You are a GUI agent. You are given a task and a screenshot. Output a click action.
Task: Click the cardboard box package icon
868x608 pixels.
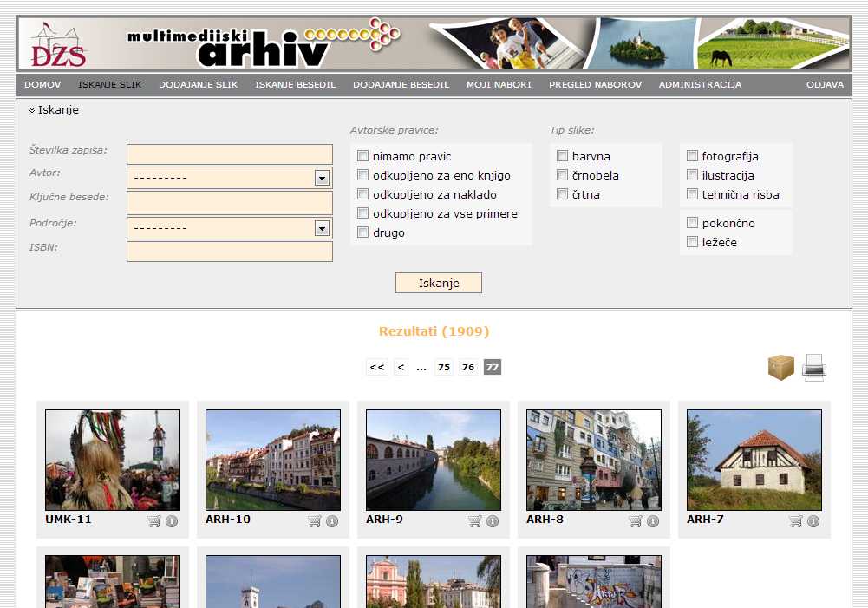coord(780,368)
